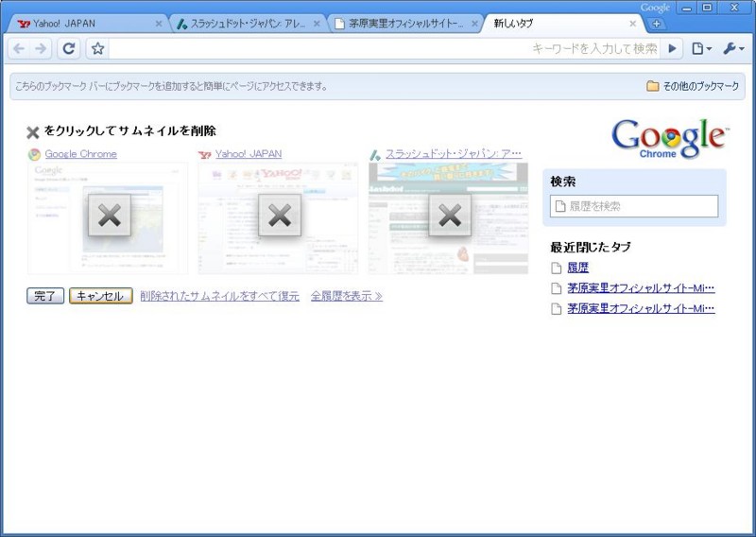
Task: Open the Yahoo! JAPAN thumbnail link
Action: [249, 154]
